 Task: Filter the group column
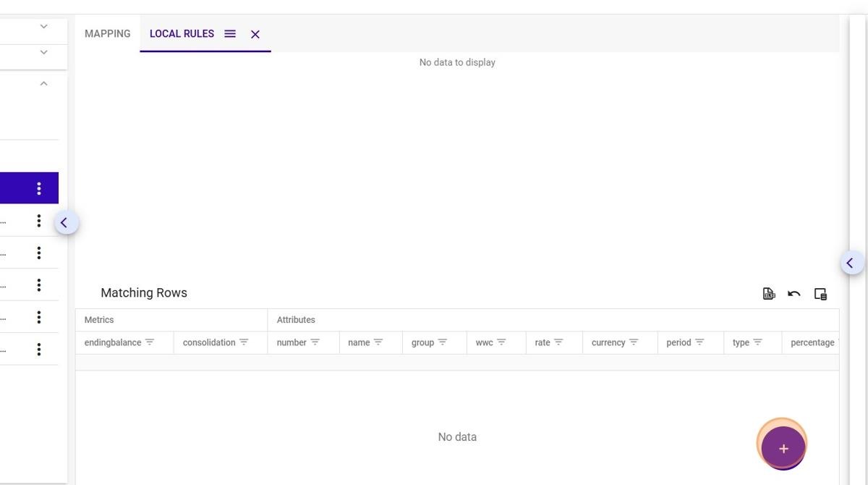(443, 342)
